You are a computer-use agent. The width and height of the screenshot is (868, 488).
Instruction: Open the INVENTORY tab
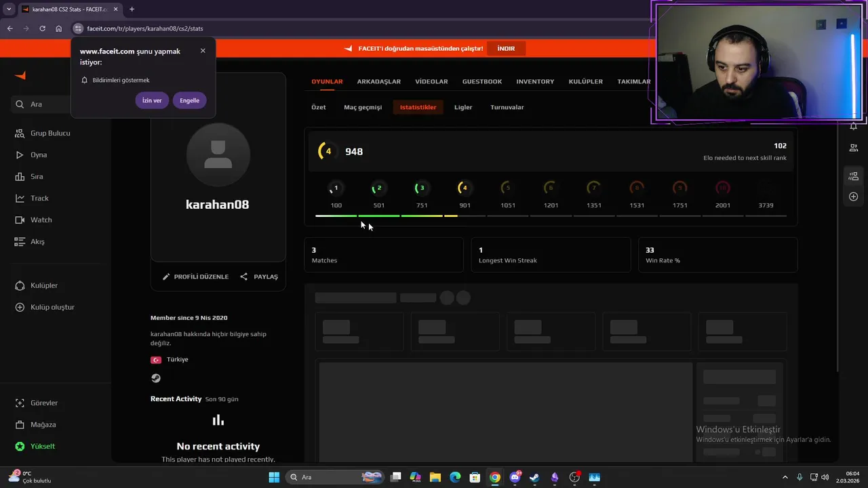click(535, 81)
